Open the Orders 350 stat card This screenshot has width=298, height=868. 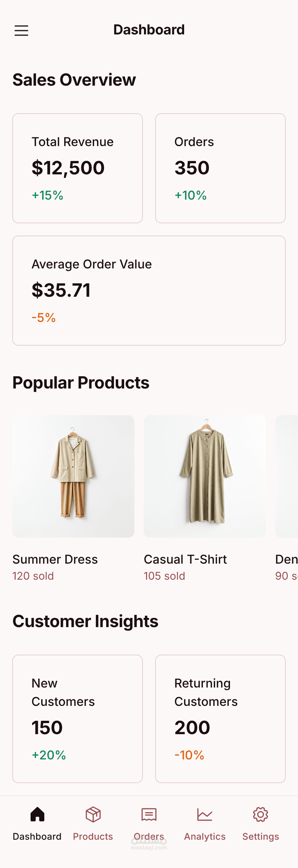tap(220, 168)
